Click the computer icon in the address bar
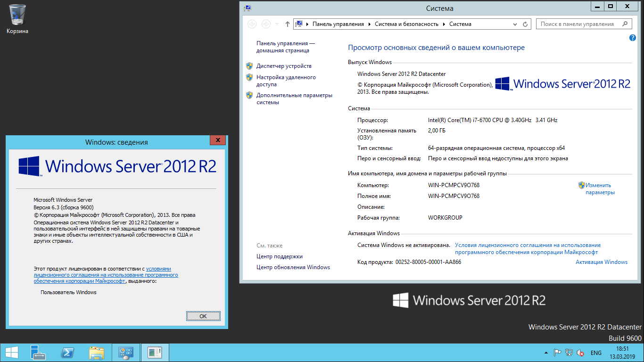 [299, 24]
